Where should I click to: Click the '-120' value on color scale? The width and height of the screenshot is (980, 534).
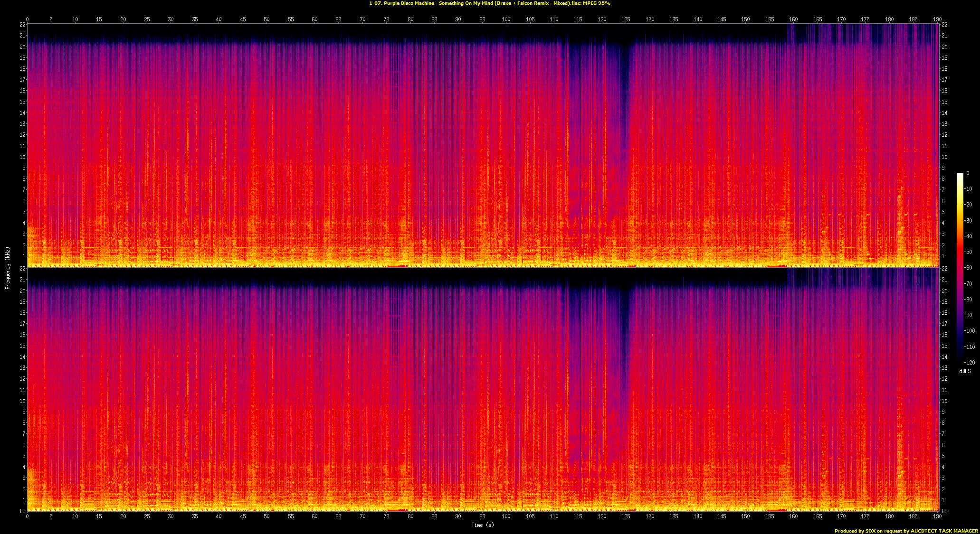point(969,363)
